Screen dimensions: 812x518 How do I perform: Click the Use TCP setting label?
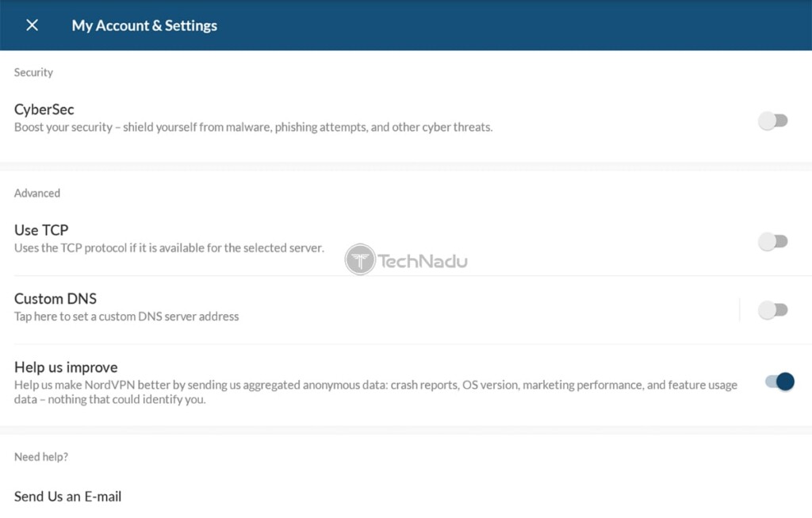coord(41,230)
